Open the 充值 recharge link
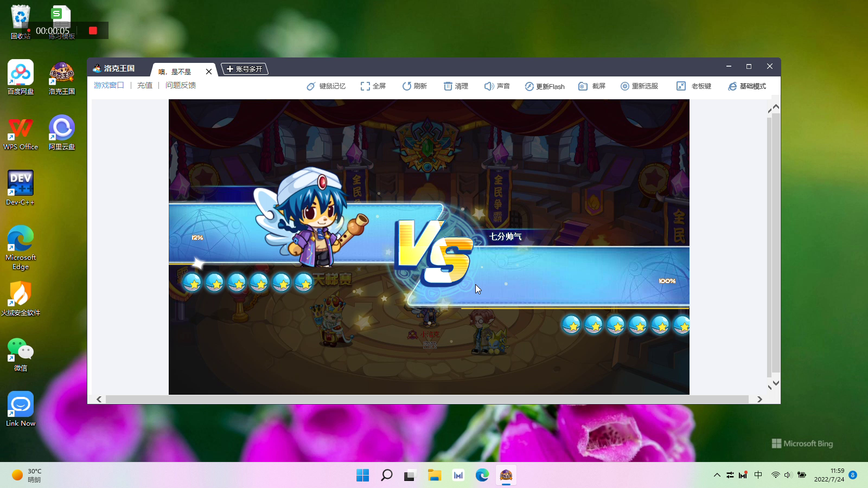 pos(145,85)
